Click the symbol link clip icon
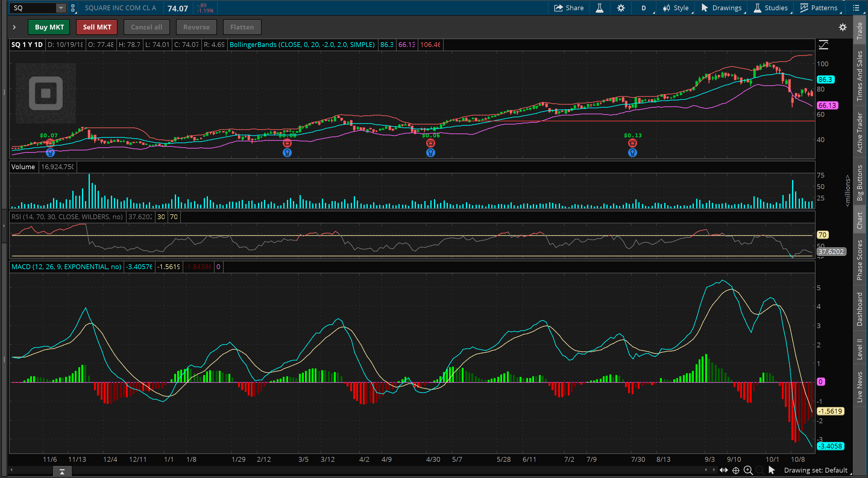Screen dimensions: 868x478 point(73,8)
